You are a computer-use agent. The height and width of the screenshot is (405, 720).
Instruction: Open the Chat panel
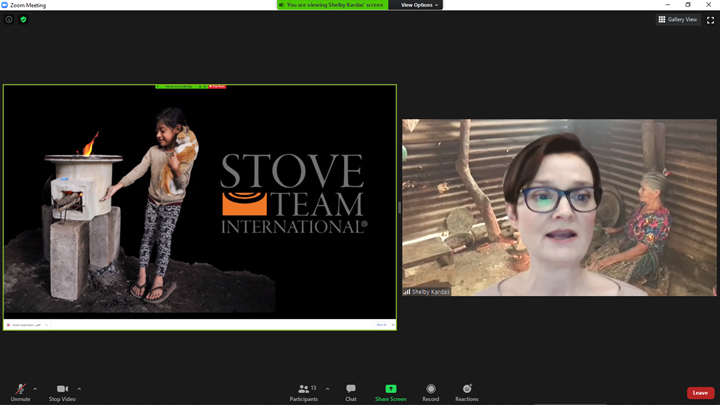point(351,393)
